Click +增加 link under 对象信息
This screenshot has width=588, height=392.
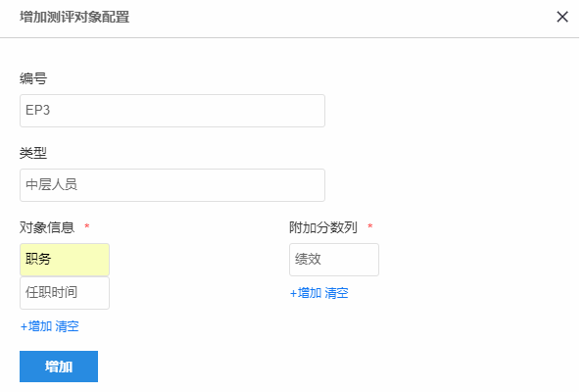point(36,326)
